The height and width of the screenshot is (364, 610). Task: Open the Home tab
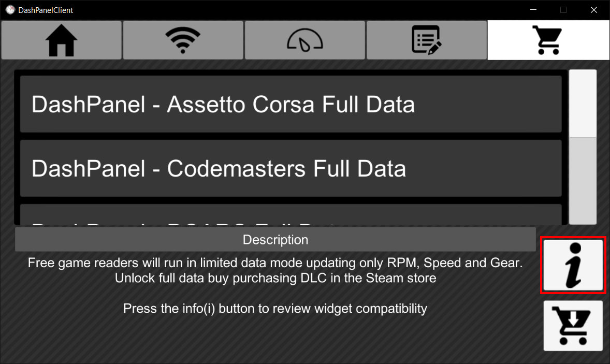[62, 40]
